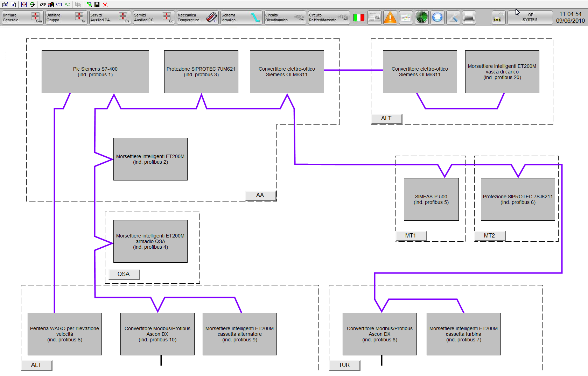Image resolution: width=588 pixels, height=376 pixels.
Task: Click the MT2 area label button
Action: pyautogui.click(x=490, y=236)
